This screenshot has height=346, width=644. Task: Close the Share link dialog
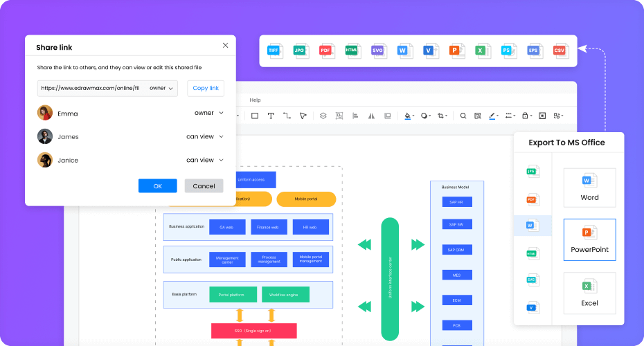point(226,45)
